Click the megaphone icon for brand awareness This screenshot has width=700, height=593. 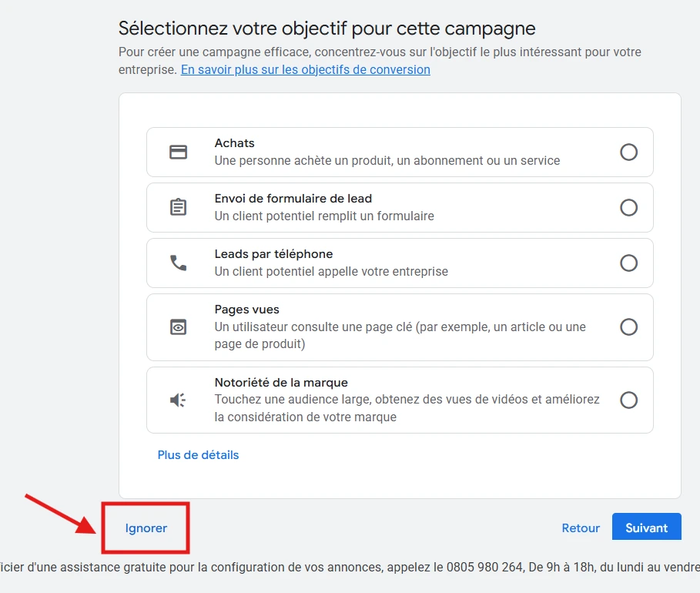[x=179, y=400]
